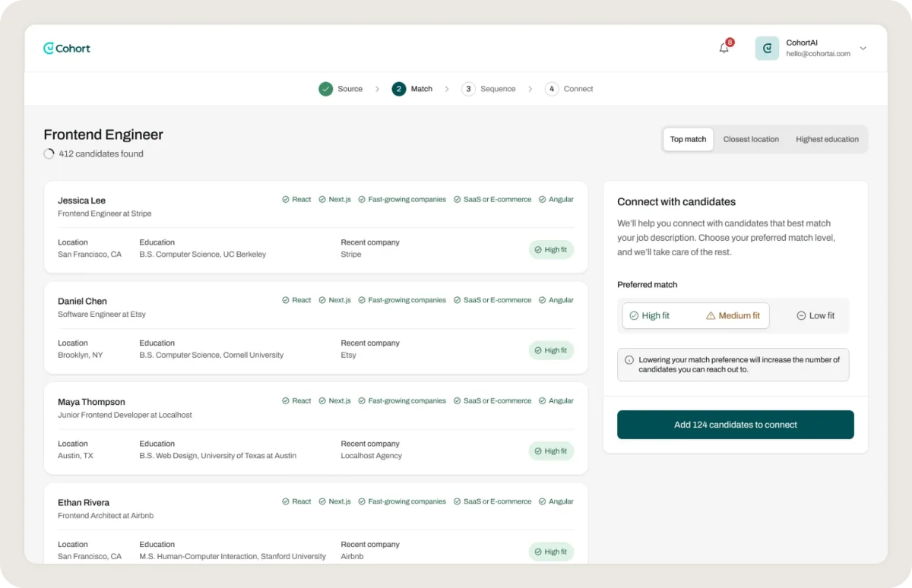Click Next.js check icon on Ethan Rivera

point(322,501)
